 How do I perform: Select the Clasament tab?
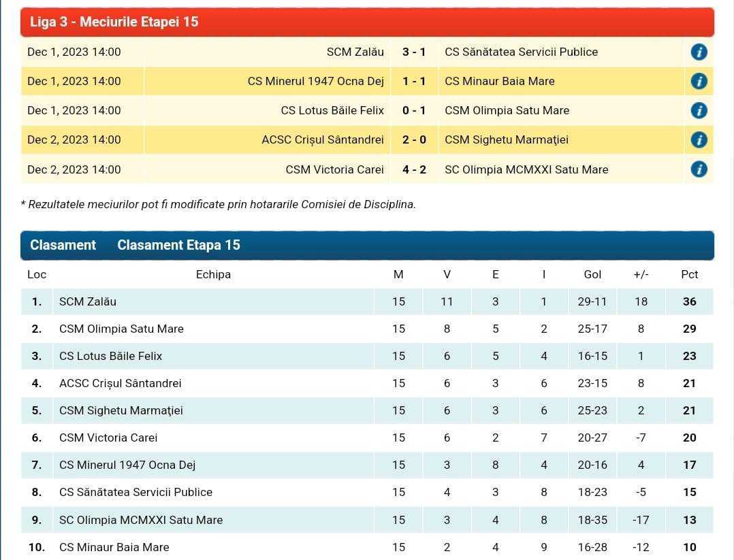(x=63, y=245)
